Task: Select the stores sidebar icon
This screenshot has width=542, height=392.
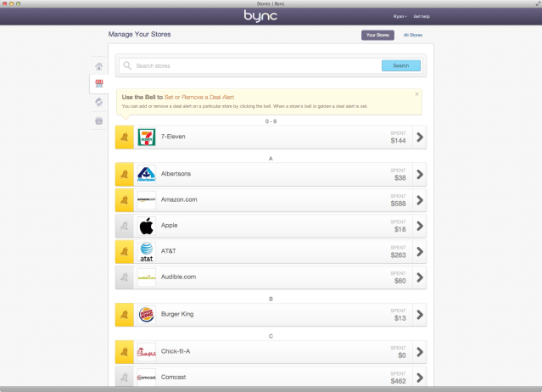Action: point(99,84)
